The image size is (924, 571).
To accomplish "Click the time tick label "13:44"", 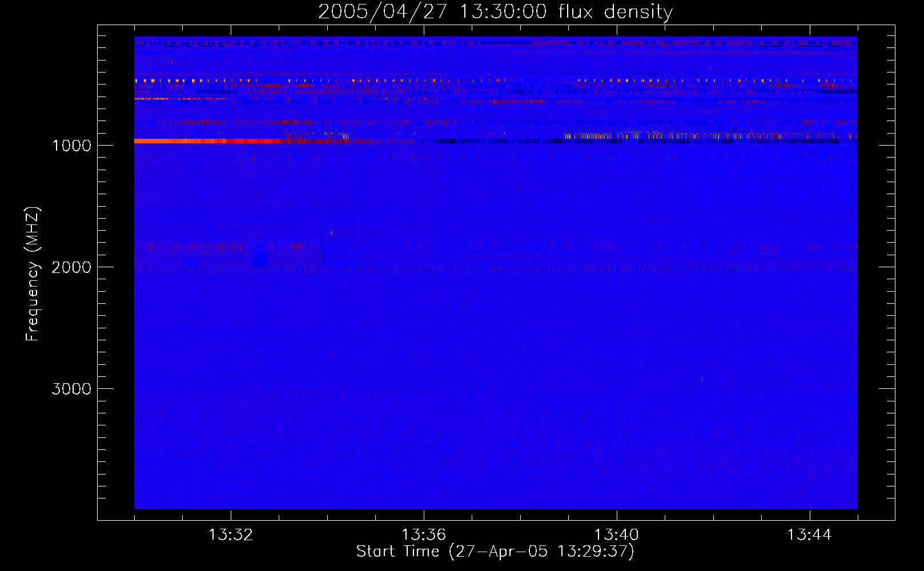I will (810, 535).
